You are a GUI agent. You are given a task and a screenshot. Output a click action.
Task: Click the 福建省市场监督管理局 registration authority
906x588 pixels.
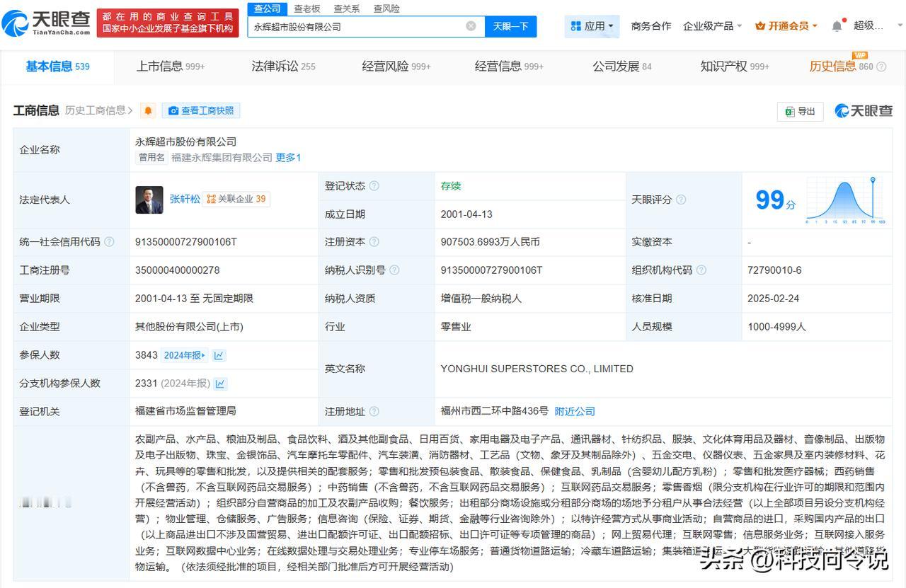coord(185,411)
